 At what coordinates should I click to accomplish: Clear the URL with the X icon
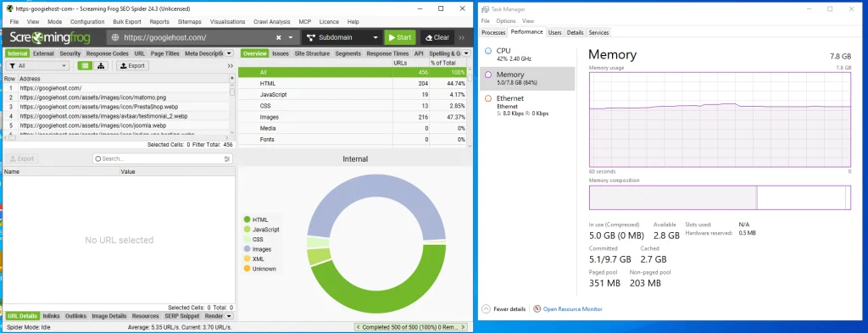tap(279, 37)
